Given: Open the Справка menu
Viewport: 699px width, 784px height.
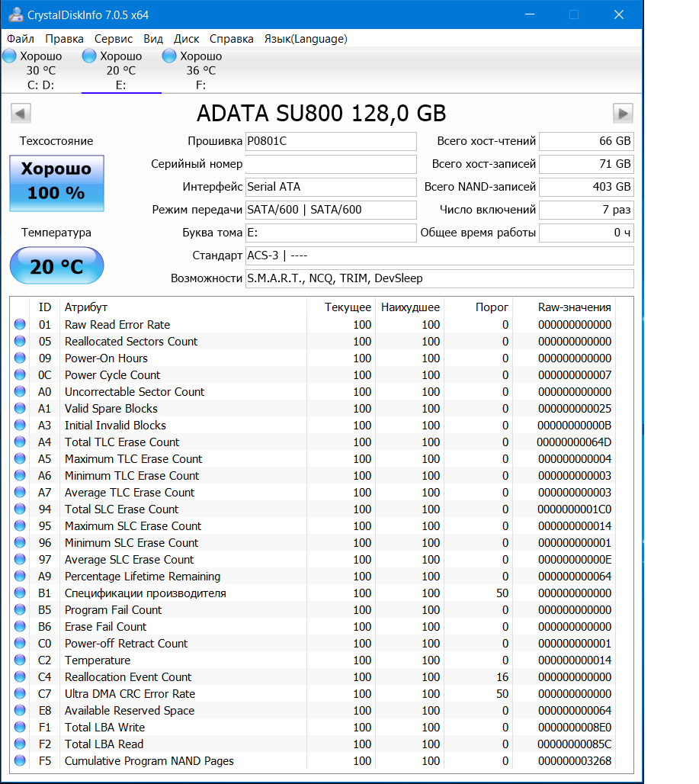Looking at the screenshot, I should click(x=231, y=38).
